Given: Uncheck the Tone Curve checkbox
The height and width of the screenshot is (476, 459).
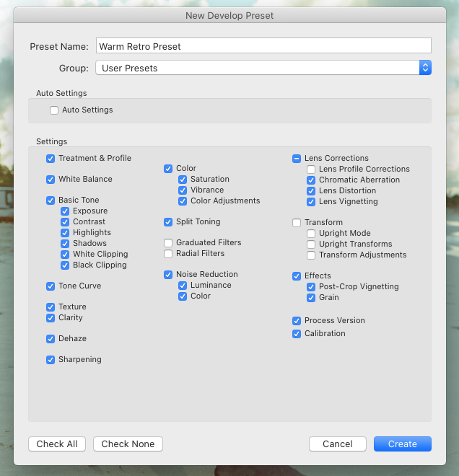Looking at the screenshot, I should coord(51,286).
